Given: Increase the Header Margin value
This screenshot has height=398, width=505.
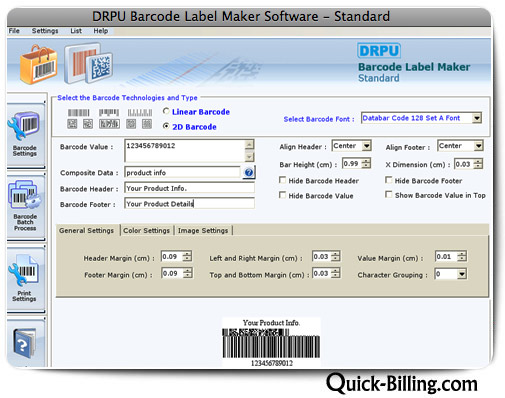Looking at the screenshot, I should tap(187, 254).
